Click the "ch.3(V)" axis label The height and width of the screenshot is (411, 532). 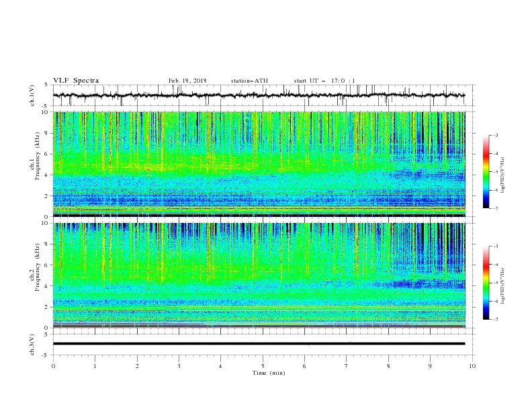32,345
